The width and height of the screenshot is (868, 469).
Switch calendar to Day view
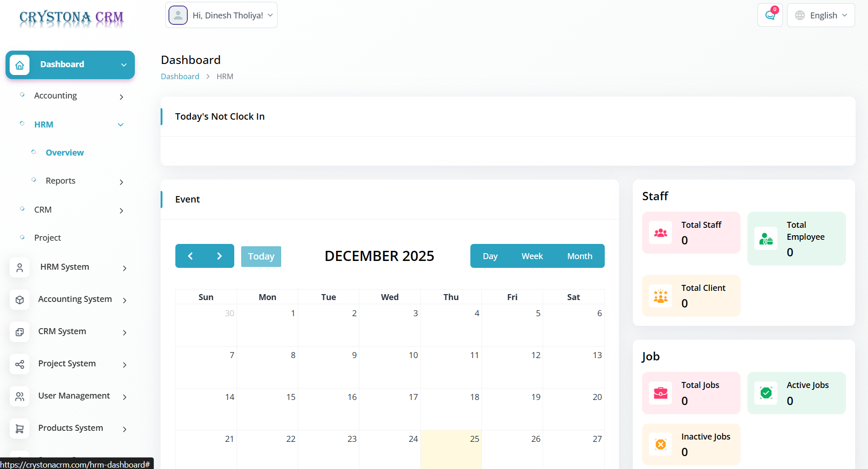490,256
